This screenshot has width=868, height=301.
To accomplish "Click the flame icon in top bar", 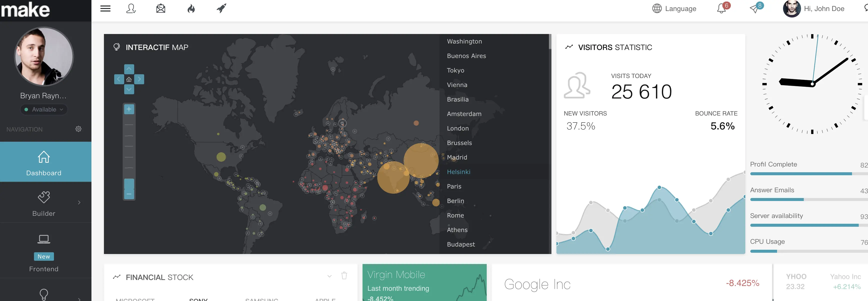I will (191, 9).
